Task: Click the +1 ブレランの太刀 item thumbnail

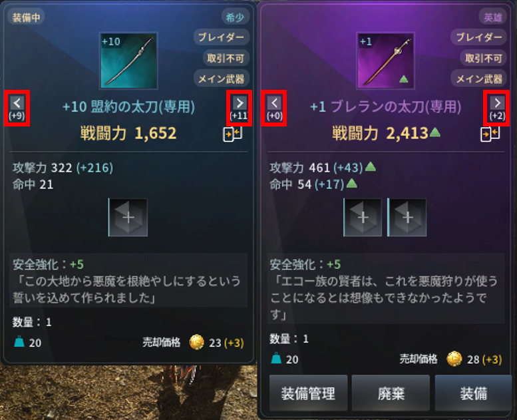Action: tap(385, 61)
